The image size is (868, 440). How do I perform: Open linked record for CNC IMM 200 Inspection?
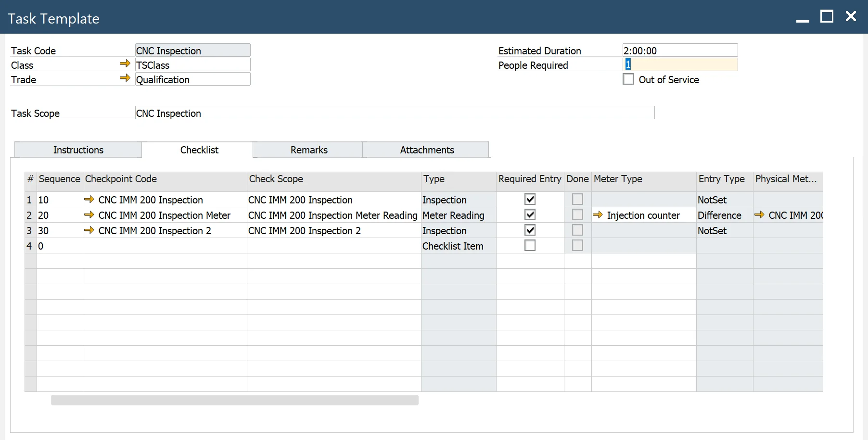click(x=89, y=200)
